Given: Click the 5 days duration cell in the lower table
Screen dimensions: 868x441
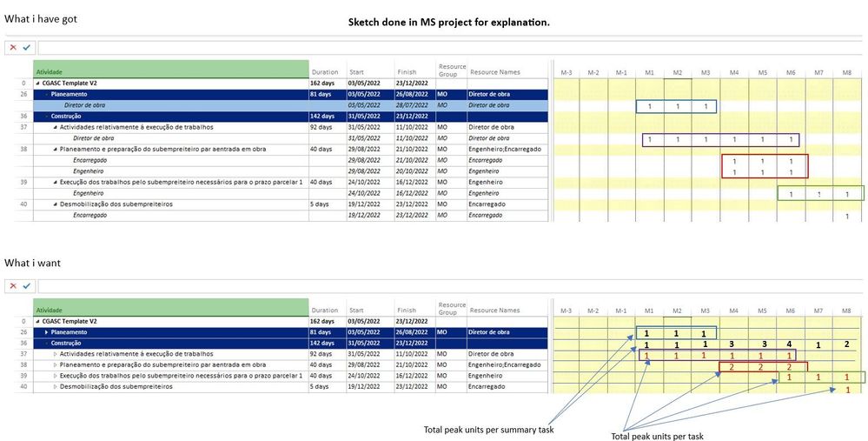Looking at the screenshot, I should coord(328,387).
